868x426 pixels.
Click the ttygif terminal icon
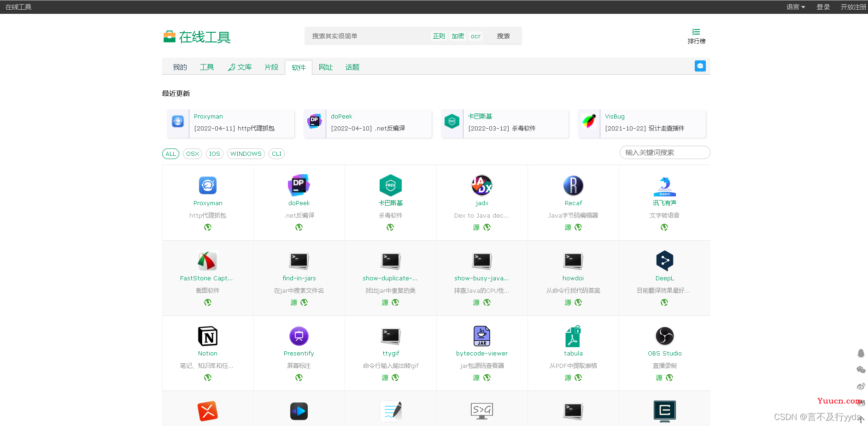coord(390,336)
